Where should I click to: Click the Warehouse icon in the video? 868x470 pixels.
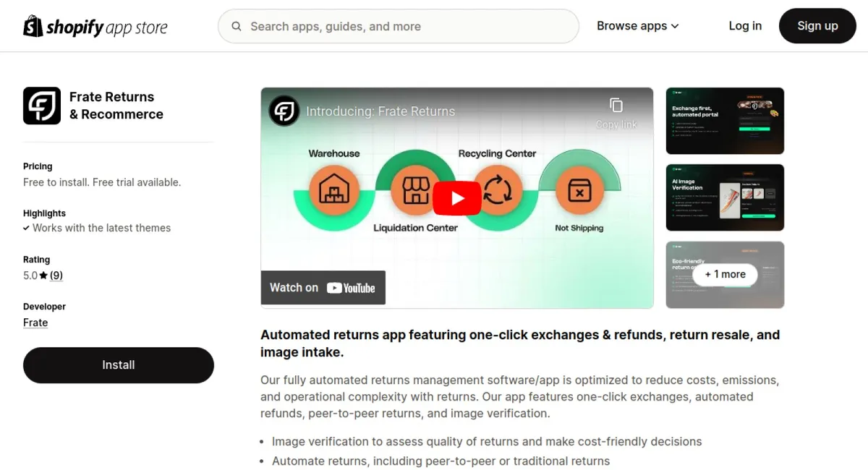click(x=334, y=191)
